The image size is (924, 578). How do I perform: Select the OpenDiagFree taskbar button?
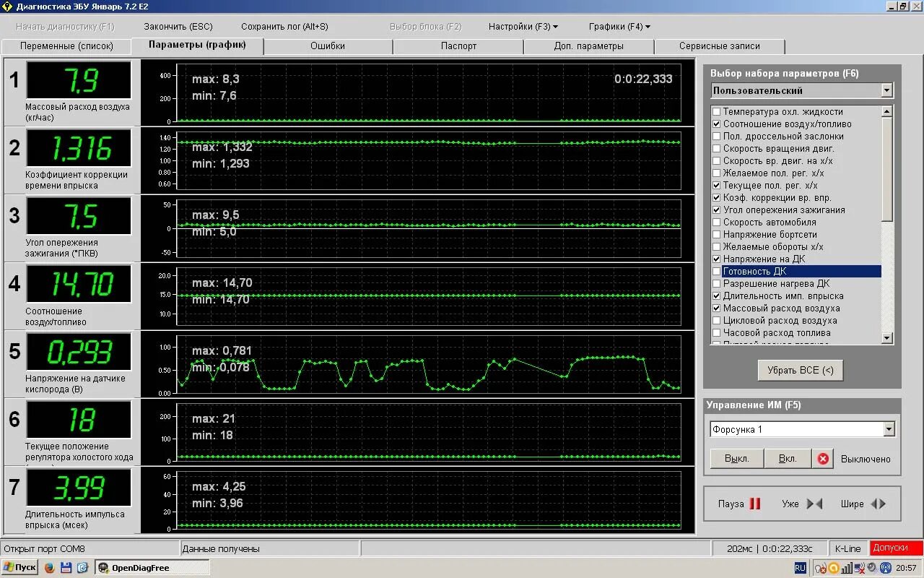tap(152, 568)
